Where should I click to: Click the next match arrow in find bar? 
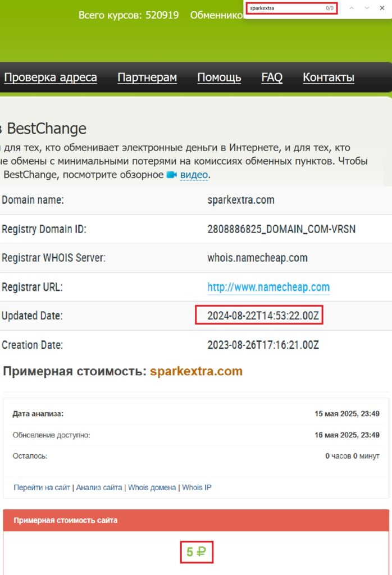366,8
